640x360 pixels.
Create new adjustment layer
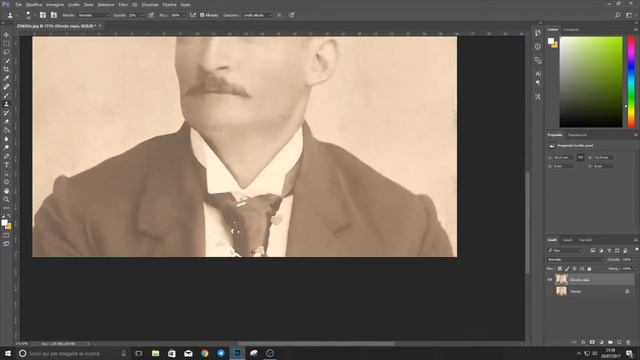[601, 342]
